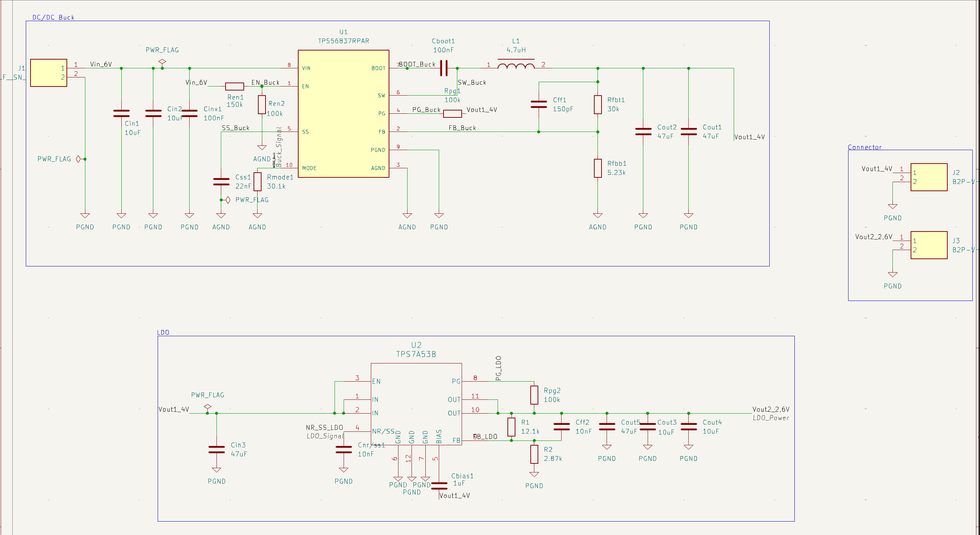Select the Cout4 10uF capacitor

pos(688,426)
